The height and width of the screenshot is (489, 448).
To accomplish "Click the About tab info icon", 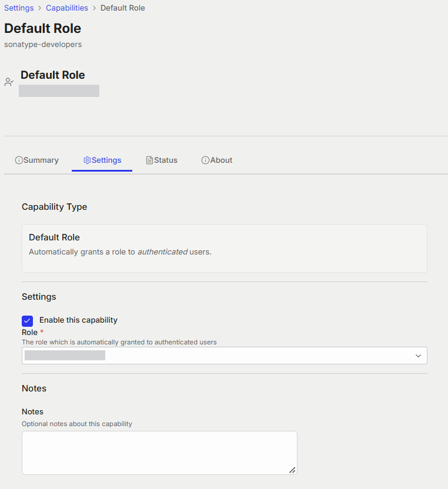I will 205,160.
